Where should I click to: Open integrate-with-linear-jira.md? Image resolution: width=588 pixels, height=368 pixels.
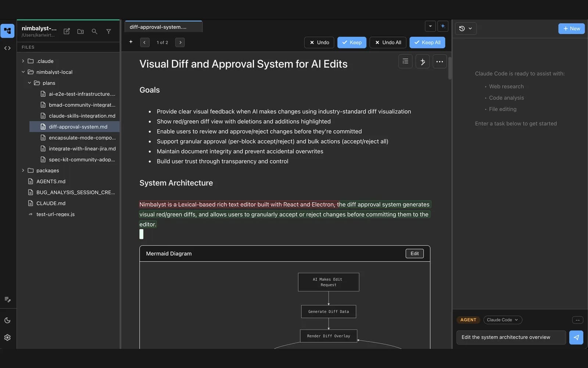tap(75, 149)
